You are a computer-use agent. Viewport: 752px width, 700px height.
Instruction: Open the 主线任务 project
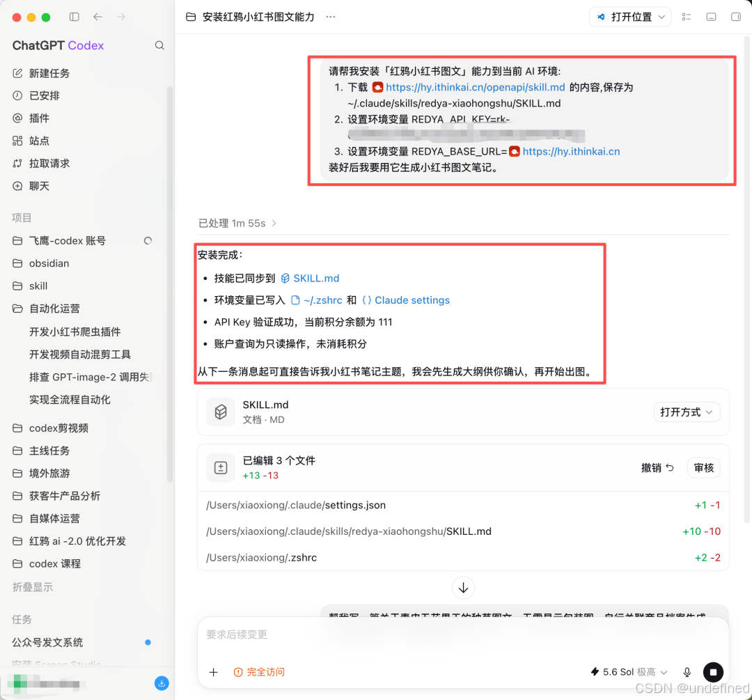tap(41, 450)
